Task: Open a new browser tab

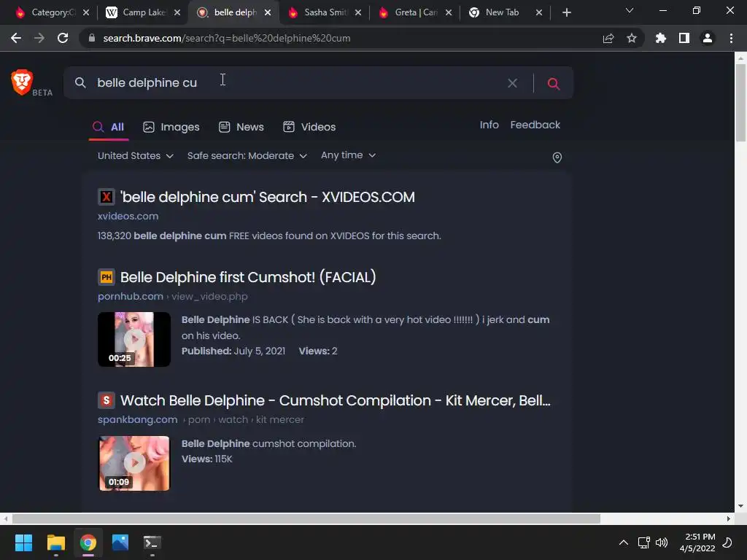Action: [566, 12]
